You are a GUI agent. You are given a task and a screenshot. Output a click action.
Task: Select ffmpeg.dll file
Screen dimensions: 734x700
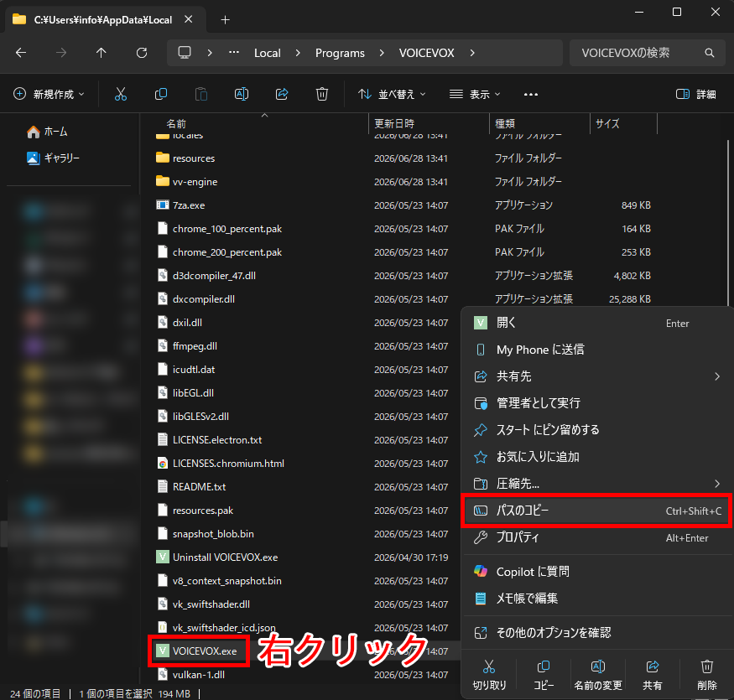tap(187, 345)
